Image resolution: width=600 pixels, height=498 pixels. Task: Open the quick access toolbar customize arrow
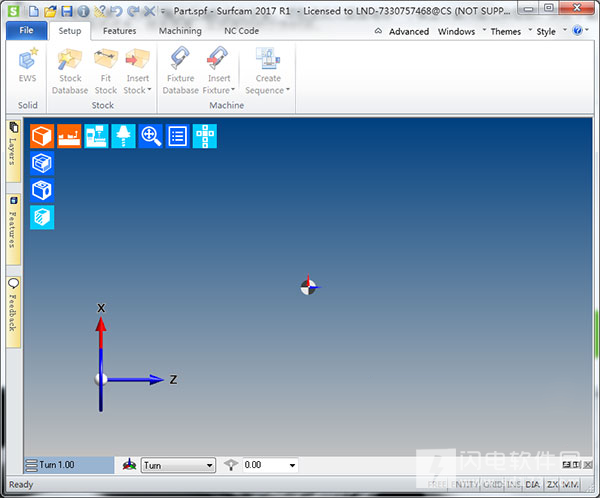point(163,11)
